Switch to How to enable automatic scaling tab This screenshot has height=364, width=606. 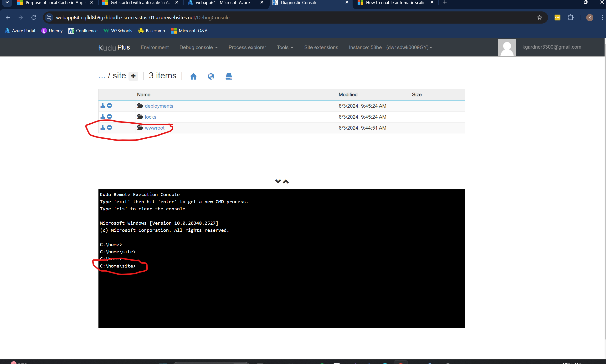tap(395, 3)
